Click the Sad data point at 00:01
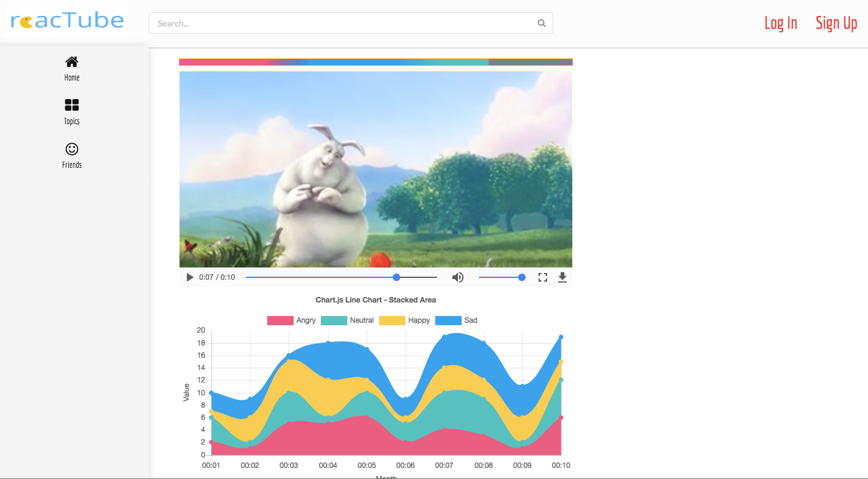Image resolution: width=868 pixels, height=479 pixels. tap(211, 392)
